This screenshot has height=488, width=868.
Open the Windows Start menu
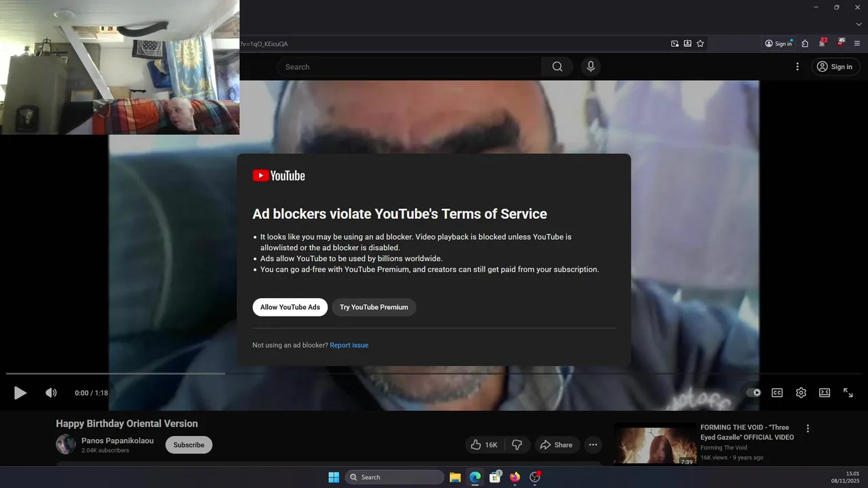pos(334,477)
